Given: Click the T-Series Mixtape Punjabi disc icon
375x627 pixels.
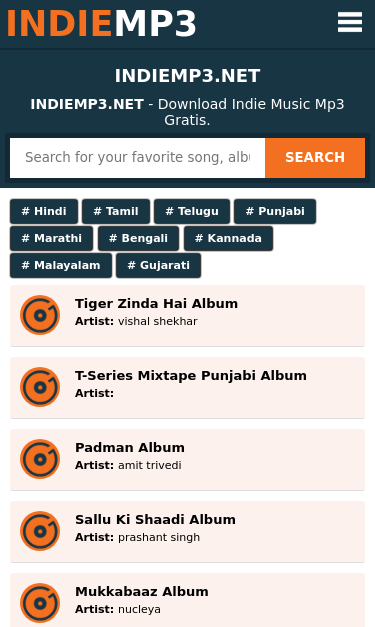Looking at the screenshot, I should [40, 387].
